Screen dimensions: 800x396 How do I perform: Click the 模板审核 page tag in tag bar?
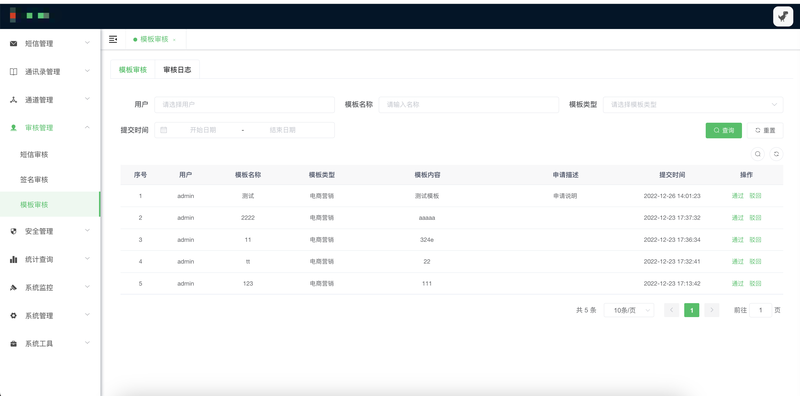[155, 39]
